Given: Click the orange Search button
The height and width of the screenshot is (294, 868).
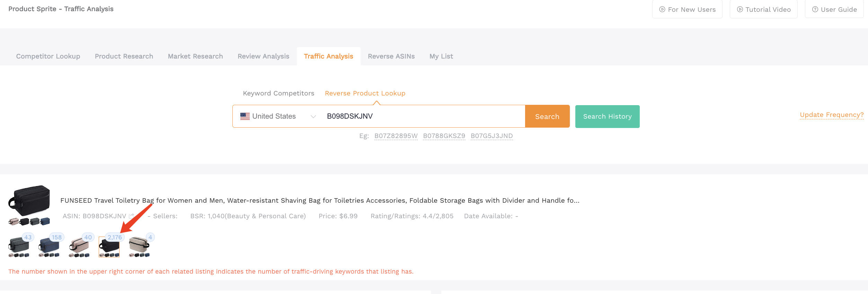Looking at the screenshot, I should point(547,116).
